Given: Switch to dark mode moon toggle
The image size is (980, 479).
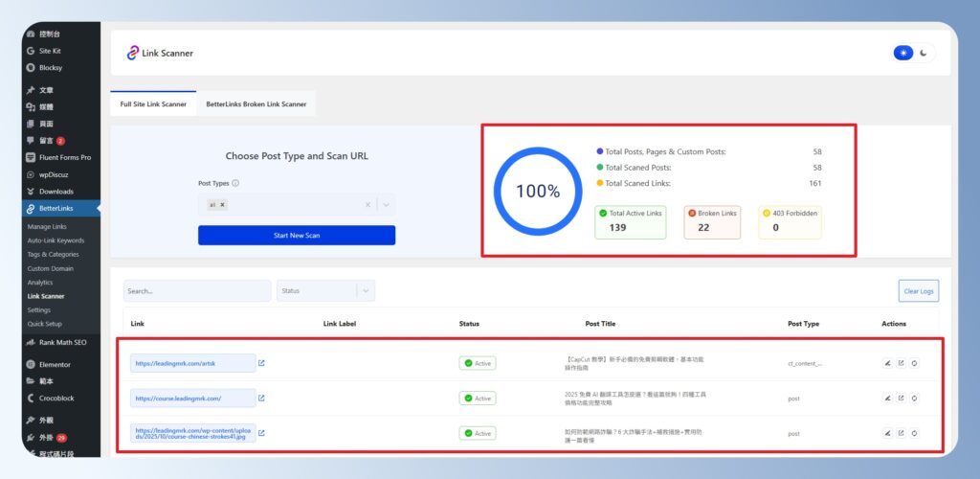Looking at the screenshot, I should pos(924,54).
